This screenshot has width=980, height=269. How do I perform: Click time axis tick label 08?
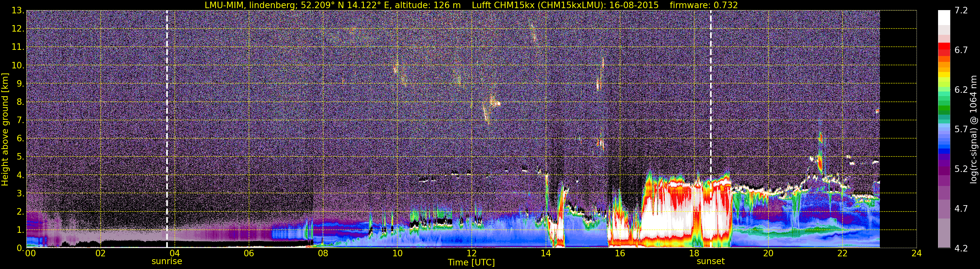coord(323,254)
